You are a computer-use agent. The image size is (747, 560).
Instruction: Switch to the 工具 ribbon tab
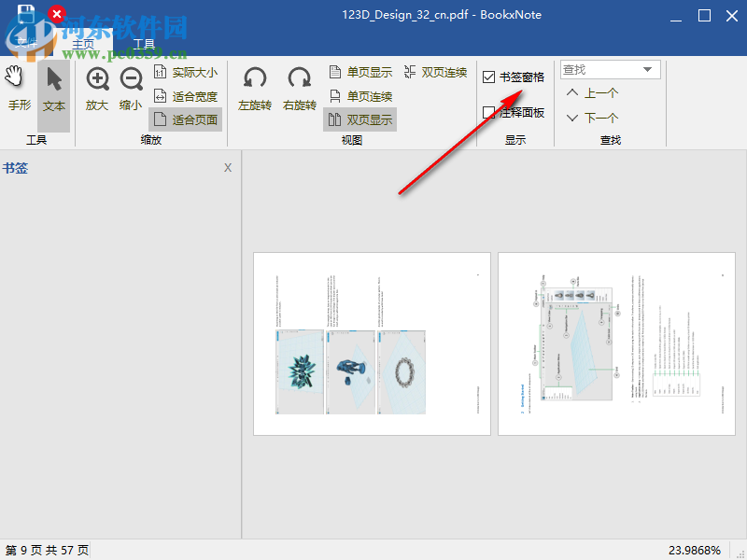(x=143, y=43)
